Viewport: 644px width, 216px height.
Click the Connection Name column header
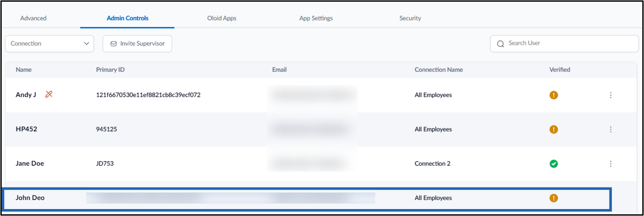point(439,69)
